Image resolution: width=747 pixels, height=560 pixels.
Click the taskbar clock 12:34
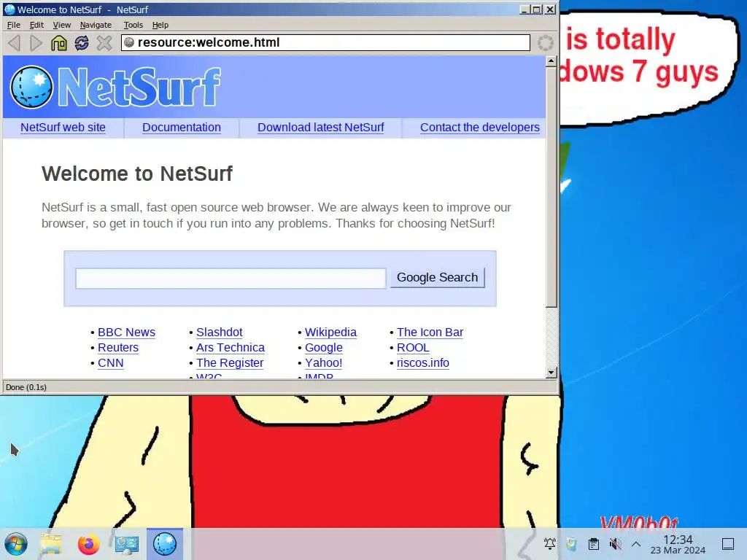[678, 540]
